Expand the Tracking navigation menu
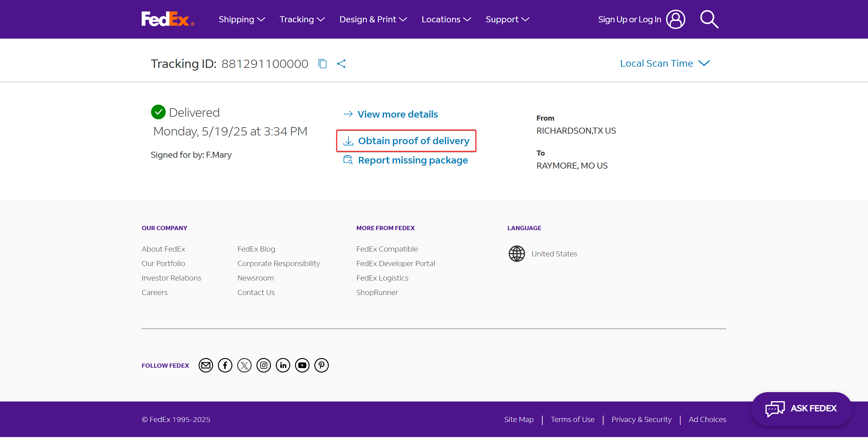Image resolution: width=868 pixels, height=441 pixels. [302, 19]
